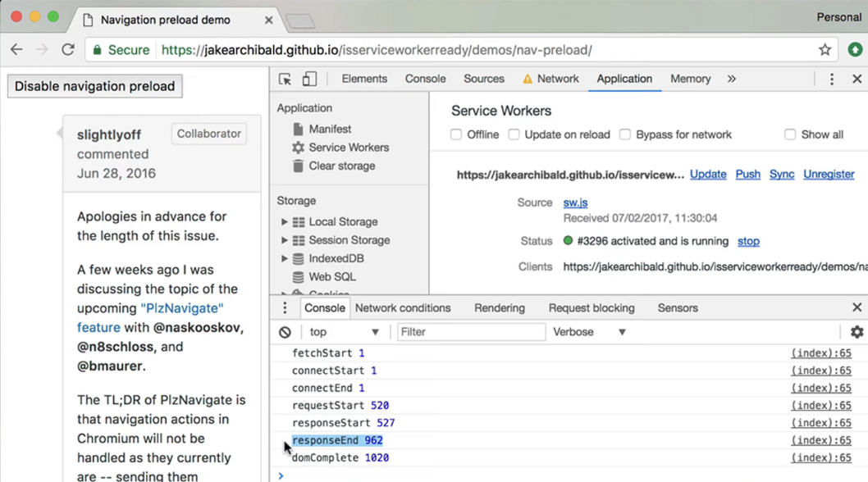Click the browser forward arrow
Screen dimensions: 868x482
[42, 50]
